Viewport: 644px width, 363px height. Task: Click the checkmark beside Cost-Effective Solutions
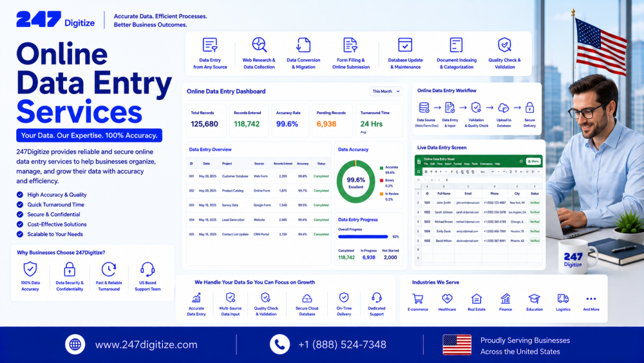20,224
